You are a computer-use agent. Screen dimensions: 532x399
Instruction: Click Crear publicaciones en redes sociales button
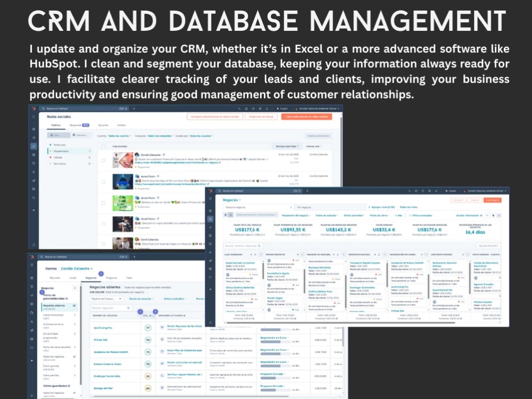306,117
